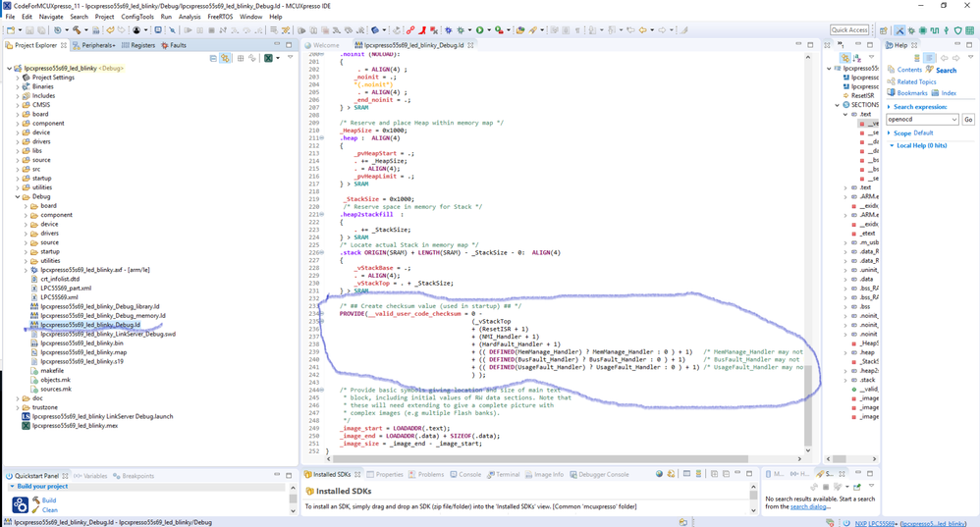This screenshot has width=980, height=527.
Task: Click the search dialog link
Action: pyautogui.click(x=808, y=507)
